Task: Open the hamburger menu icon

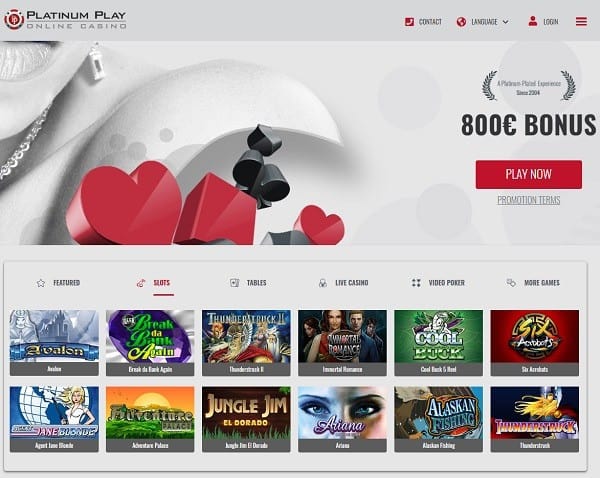Action: click(581, 21)
